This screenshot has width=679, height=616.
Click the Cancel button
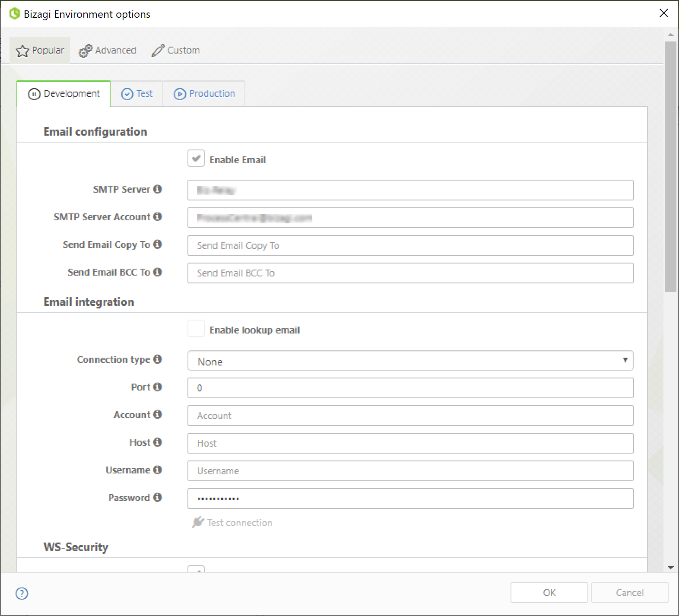629,593
